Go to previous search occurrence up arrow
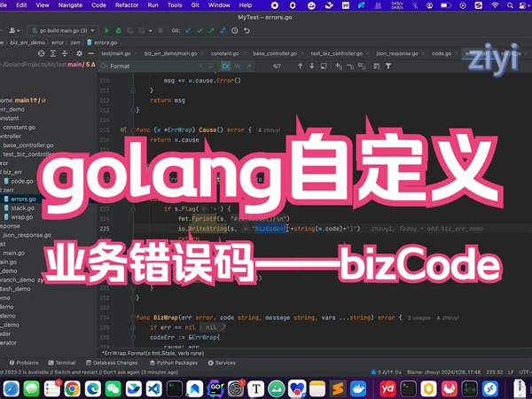This screenshot has width=532, height=399. (300, 66)
